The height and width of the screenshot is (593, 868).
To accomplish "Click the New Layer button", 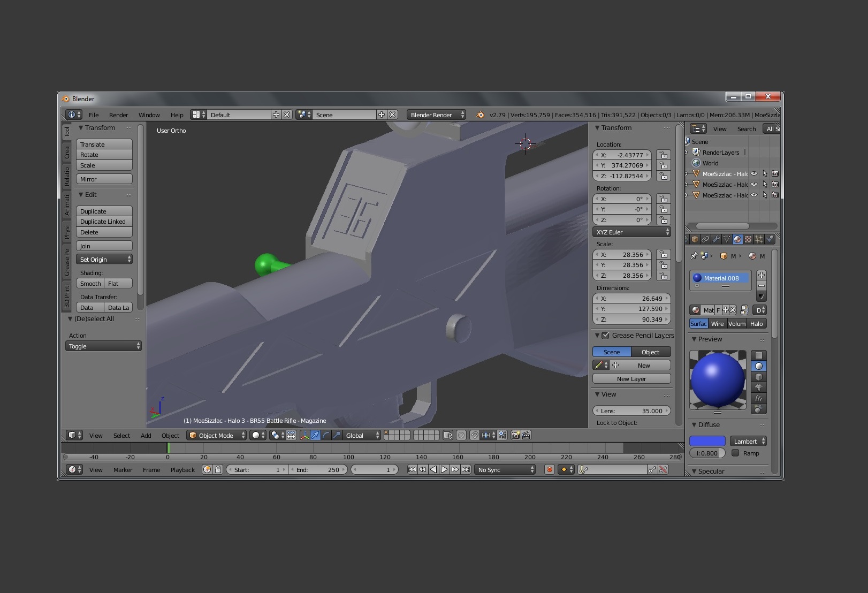I will [x=631, y=379].
